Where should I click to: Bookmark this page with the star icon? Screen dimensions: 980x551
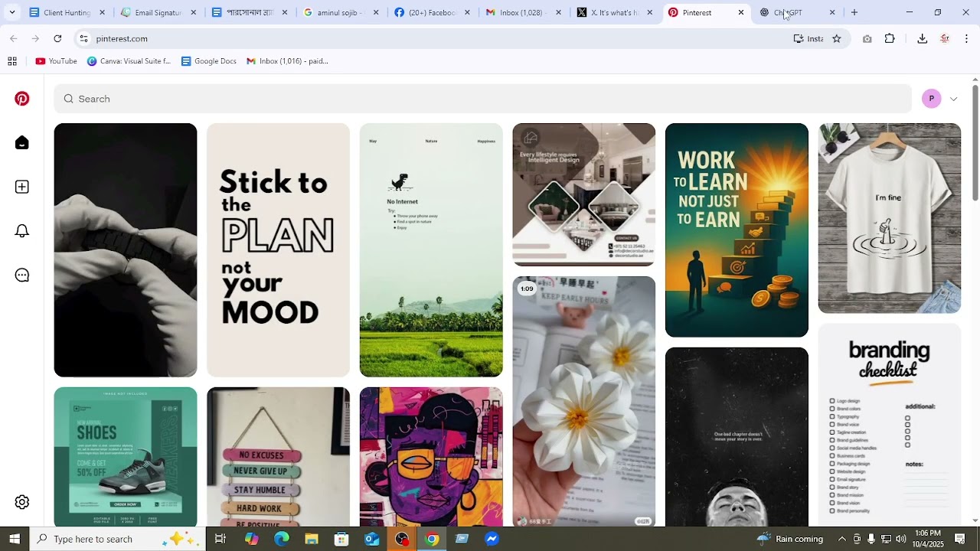[837, 38]
